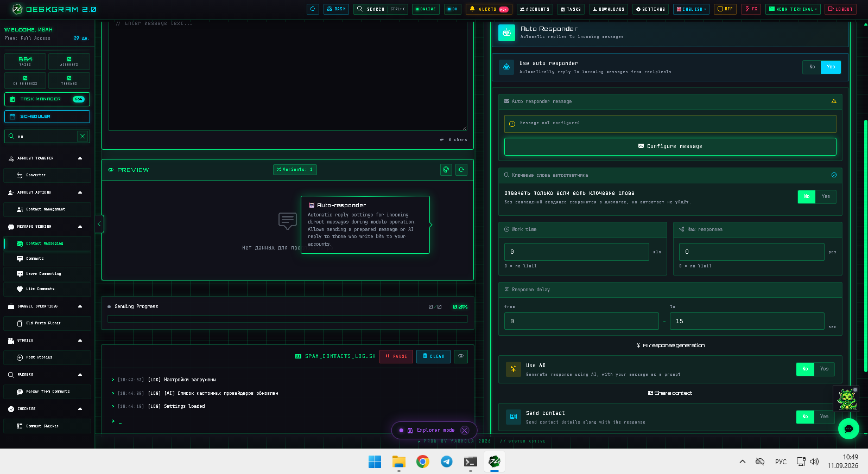This screenshot has height=474, width=868.
Task: Toggle the OFF switch in the top bar
Action: pyautogui.click(x=725, y=9)
